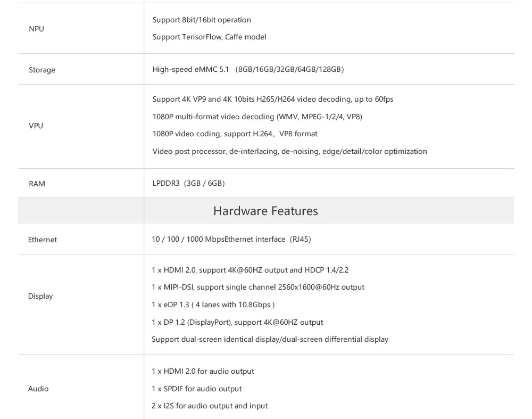This screenshot has height=419, width=532.
Task: Click the 1 x eDP 1.3 display line
Action: point(213,305)
